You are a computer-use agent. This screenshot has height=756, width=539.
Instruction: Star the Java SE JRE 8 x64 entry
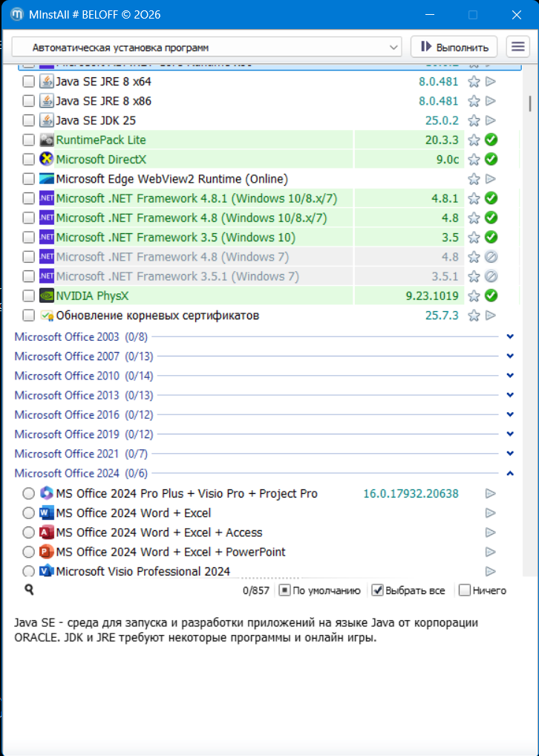[474, 82]
